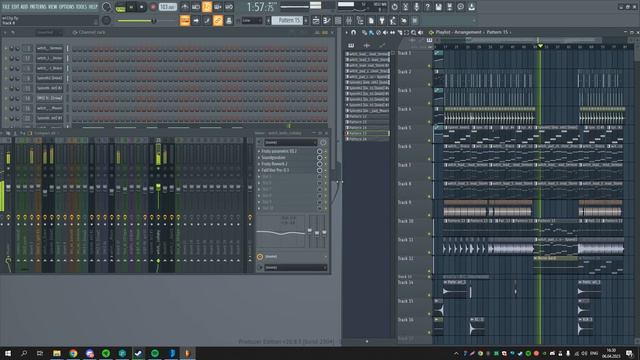Click the undo history circular arrow icon
Viewport: 640px width, 360px height.
click(394, 7)
